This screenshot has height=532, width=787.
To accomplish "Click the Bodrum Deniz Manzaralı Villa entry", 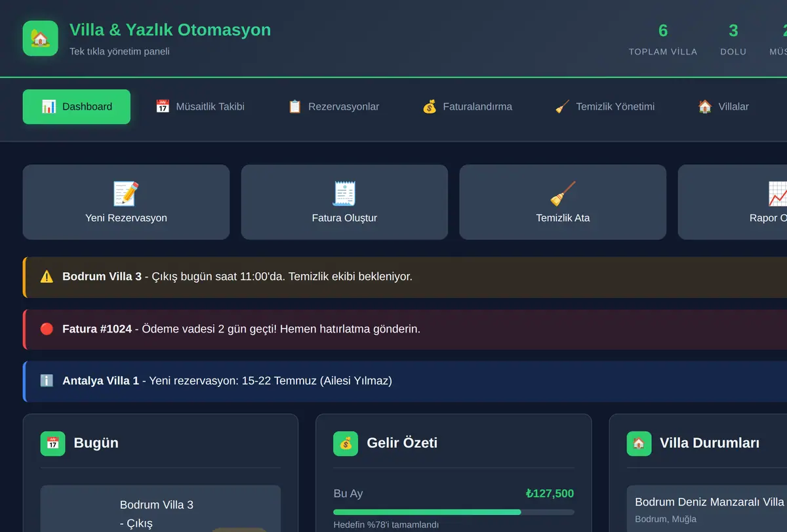I will (x=707, y=509).
